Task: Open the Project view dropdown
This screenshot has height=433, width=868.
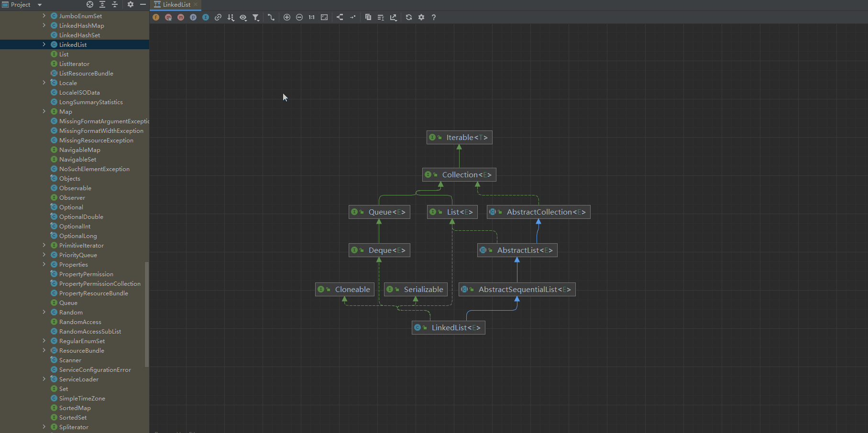Action: tap(40, 5)
